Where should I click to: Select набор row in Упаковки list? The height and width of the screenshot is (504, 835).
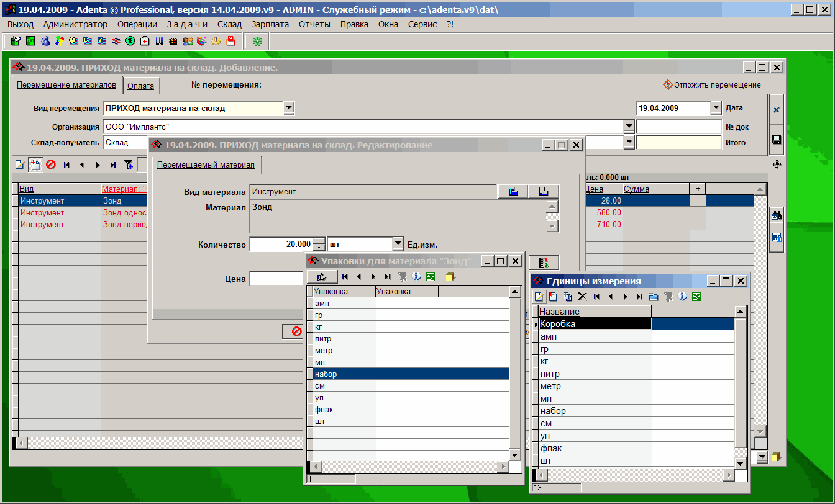[x=326, y=374]
